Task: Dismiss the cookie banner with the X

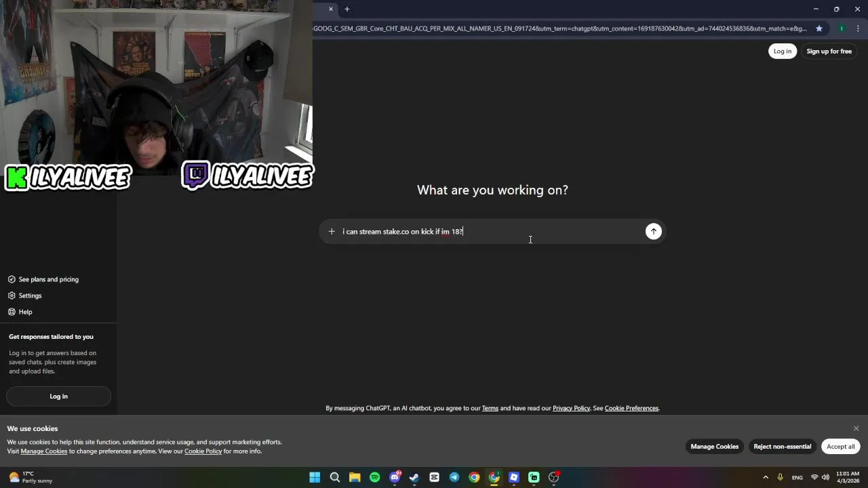Action: 856,428
